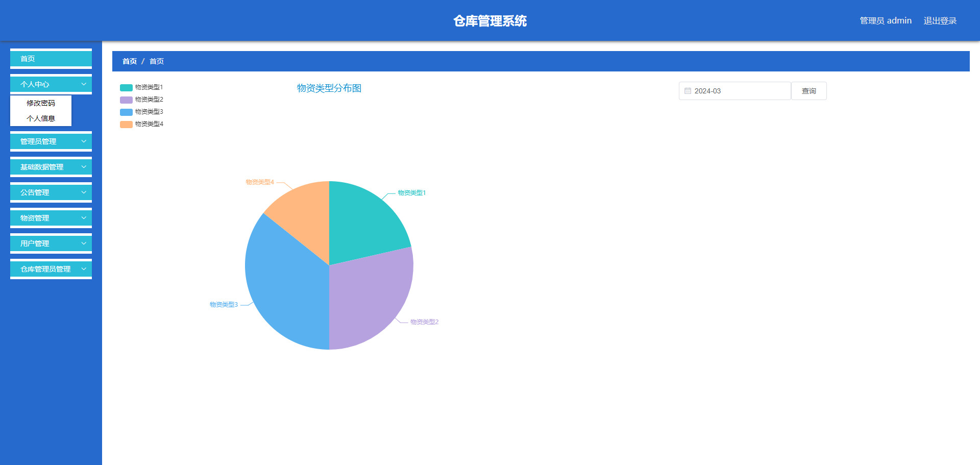Toggle 物资类型2 legend color swatch
Viewport: 980px width, 465px height.
126,100
